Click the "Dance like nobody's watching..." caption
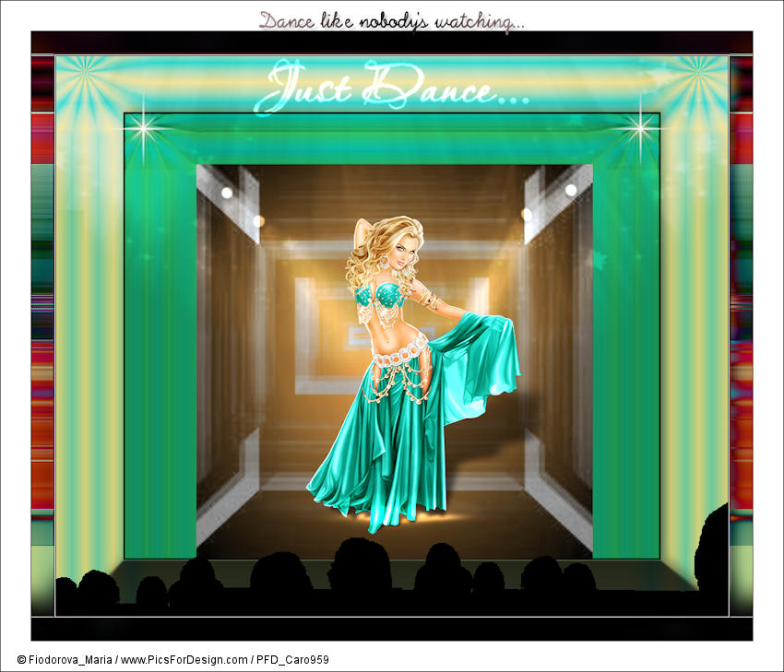The height and width of the screenshot is (672, 784). click(x=391, y=21)
